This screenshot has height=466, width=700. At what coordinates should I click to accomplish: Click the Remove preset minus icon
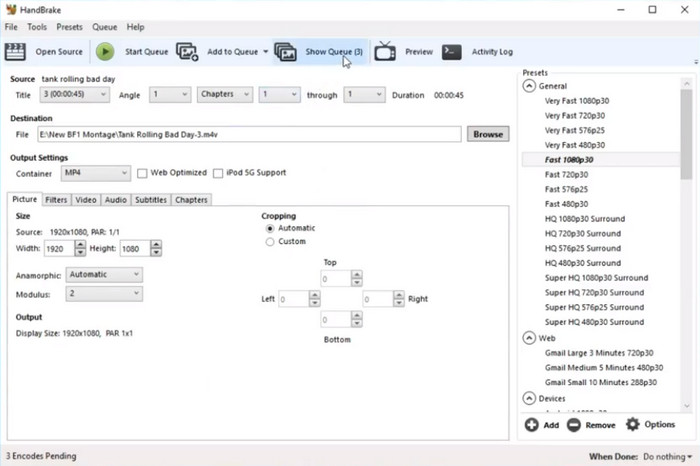pos(574,424)
